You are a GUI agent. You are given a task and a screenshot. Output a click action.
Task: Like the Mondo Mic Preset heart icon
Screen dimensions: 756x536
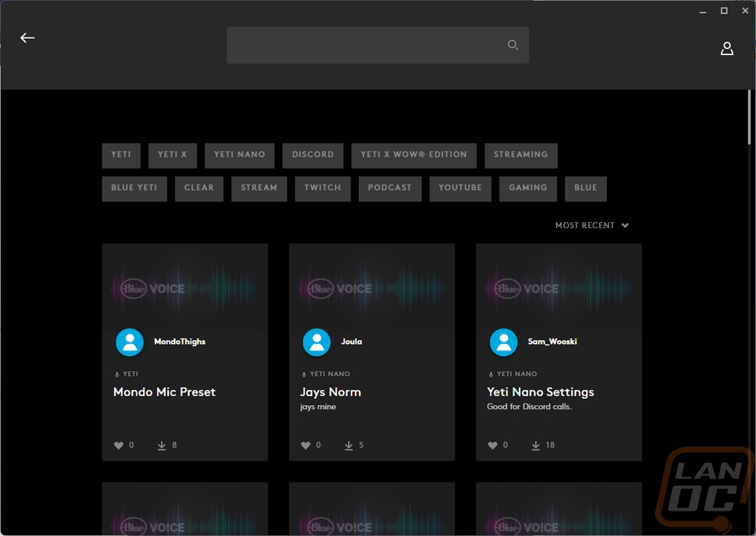click(119, 446)
